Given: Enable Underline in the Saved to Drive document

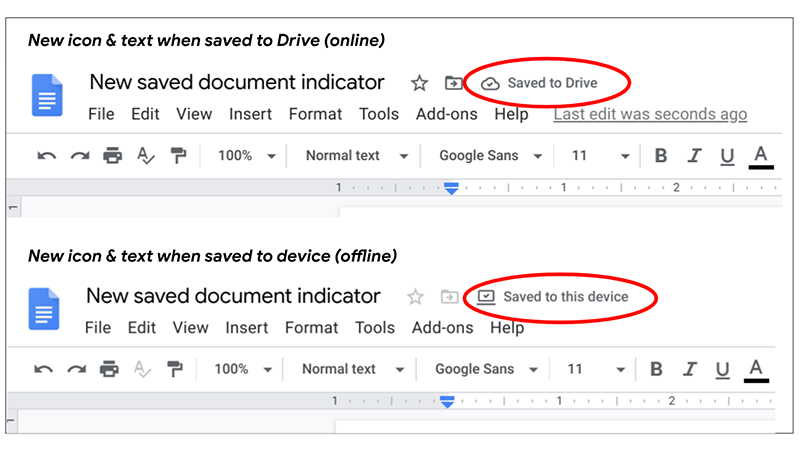Looking at the screenshot, I should coord(727,156).
